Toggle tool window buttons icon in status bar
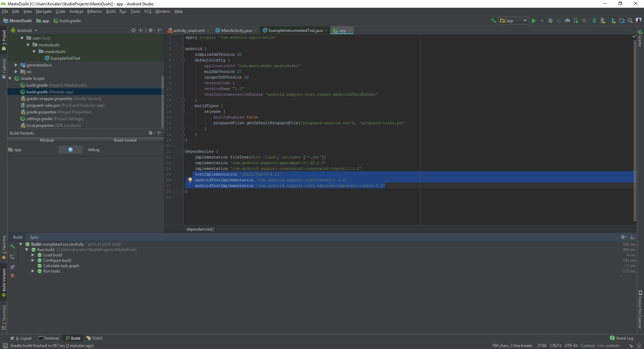The width and height of the screenshot is (644, 349). point(5,346)
